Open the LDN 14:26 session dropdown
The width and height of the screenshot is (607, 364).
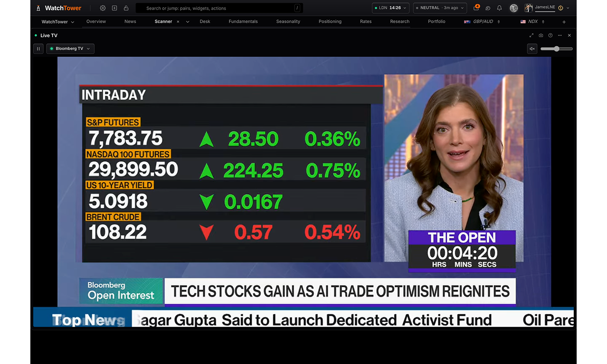click(391, 8)
